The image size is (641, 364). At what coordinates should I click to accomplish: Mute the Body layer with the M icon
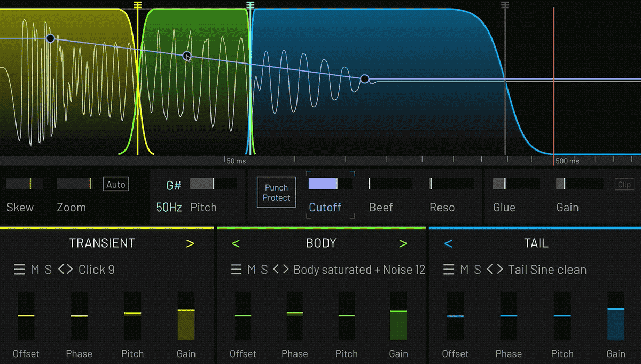pyautogui.click(x=252, y=270)
